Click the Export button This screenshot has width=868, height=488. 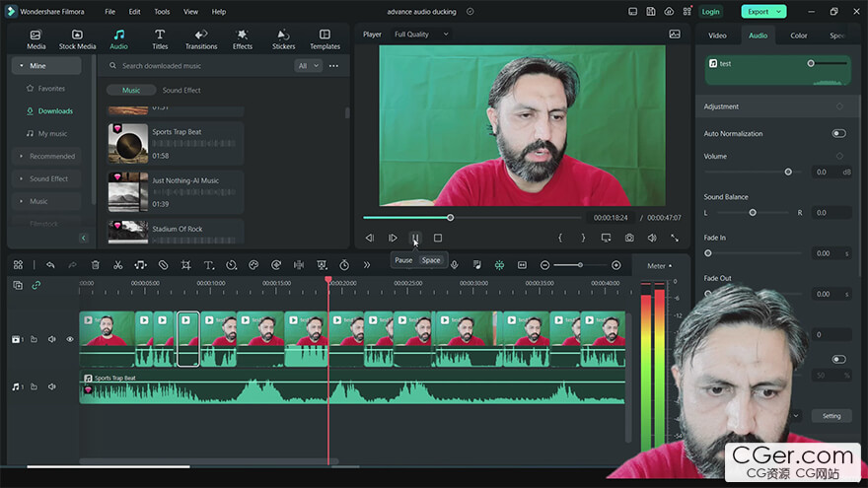pyautogui.click(x=758, y=12)
